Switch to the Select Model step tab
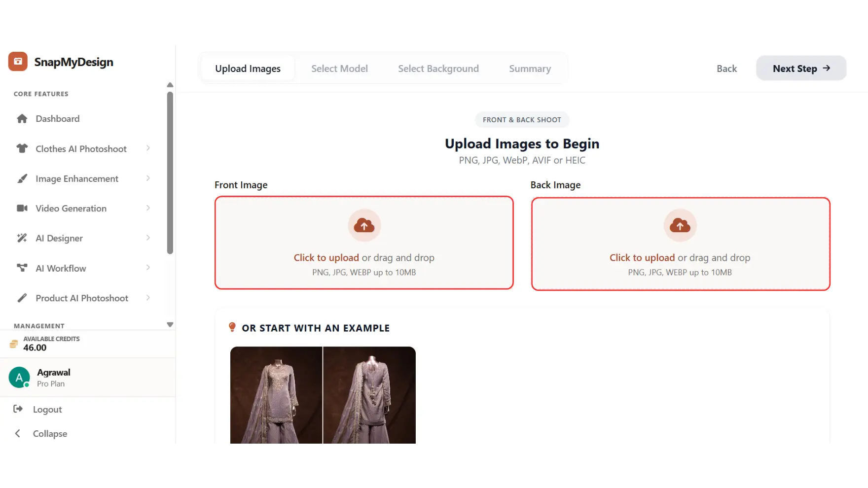Image resolution: width=868 pixels, height=488 pixels. point(339,69)
